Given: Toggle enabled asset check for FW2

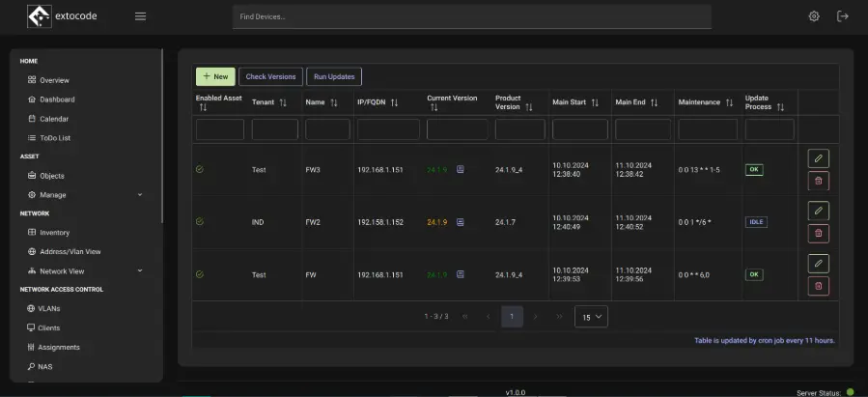Looking at the screenshot, I should [200, 221].
